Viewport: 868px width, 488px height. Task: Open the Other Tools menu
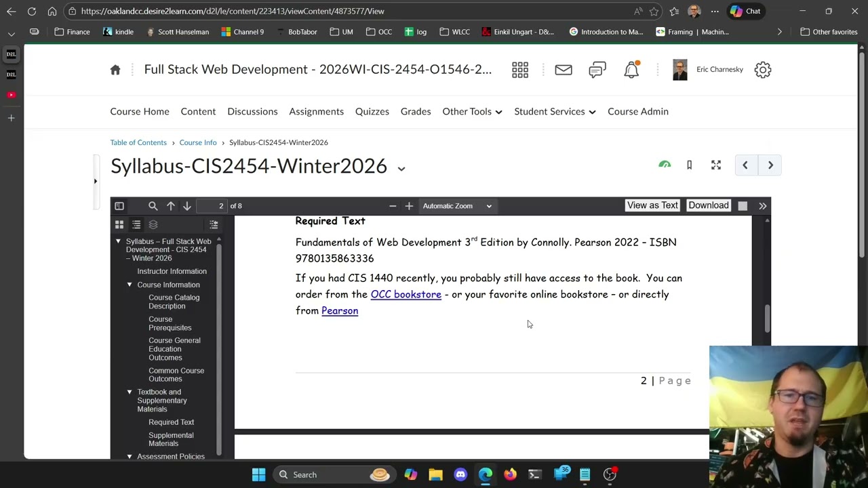[472, 111]
